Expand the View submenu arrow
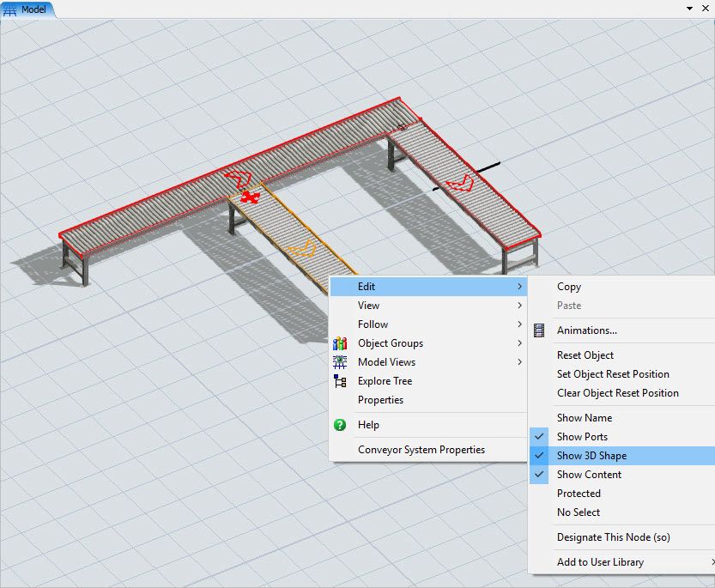Image resolution: width=715 pixels, height=588 pixels. 519,306
